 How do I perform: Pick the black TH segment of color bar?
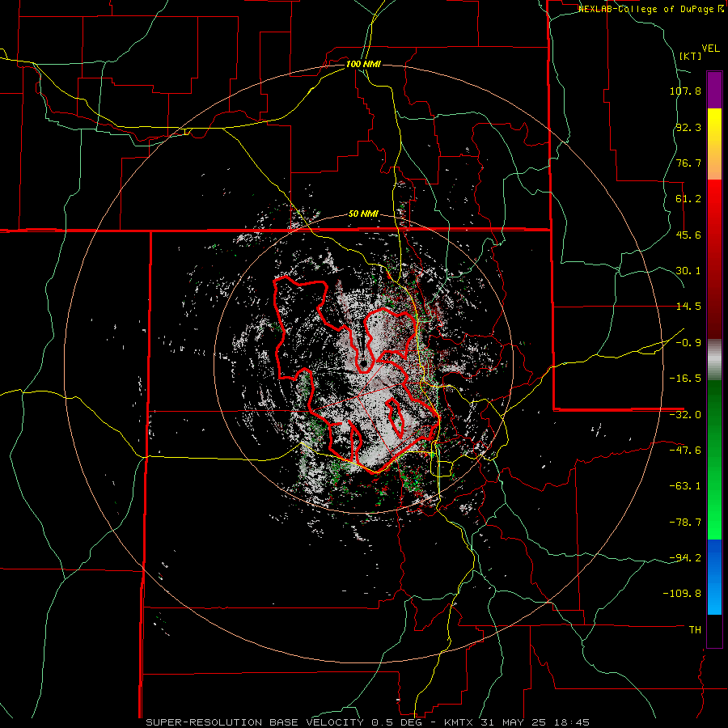[x=714, y=630]
